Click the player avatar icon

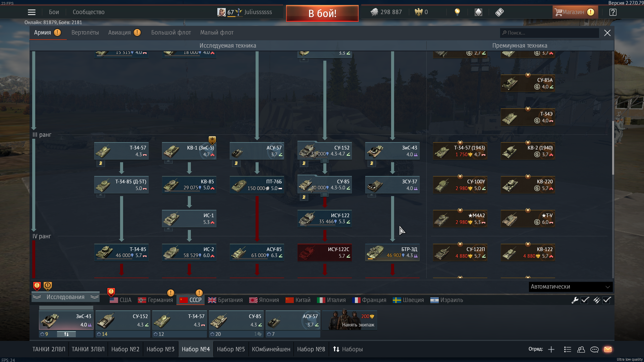pos(221,12)
